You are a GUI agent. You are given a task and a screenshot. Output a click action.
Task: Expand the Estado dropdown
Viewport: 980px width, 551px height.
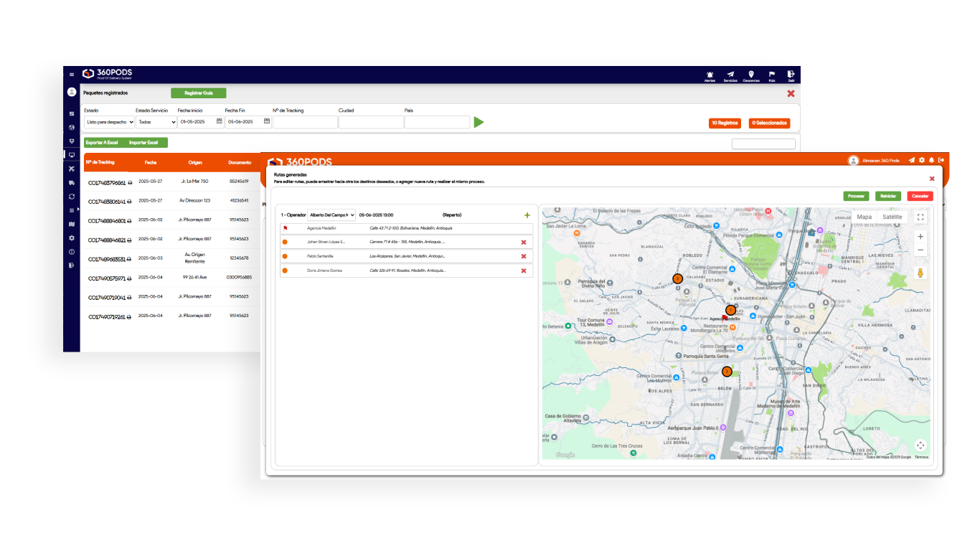tap(109, 123)
